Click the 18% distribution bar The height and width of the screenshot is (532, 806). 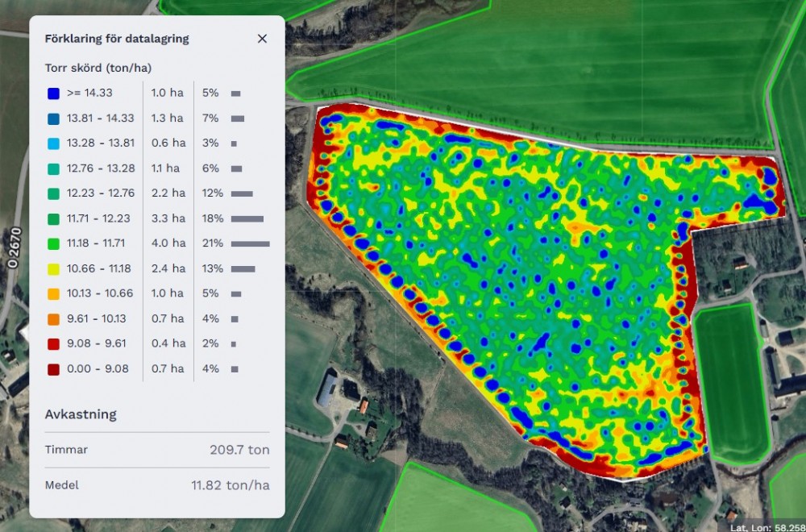tap(247, 218)
